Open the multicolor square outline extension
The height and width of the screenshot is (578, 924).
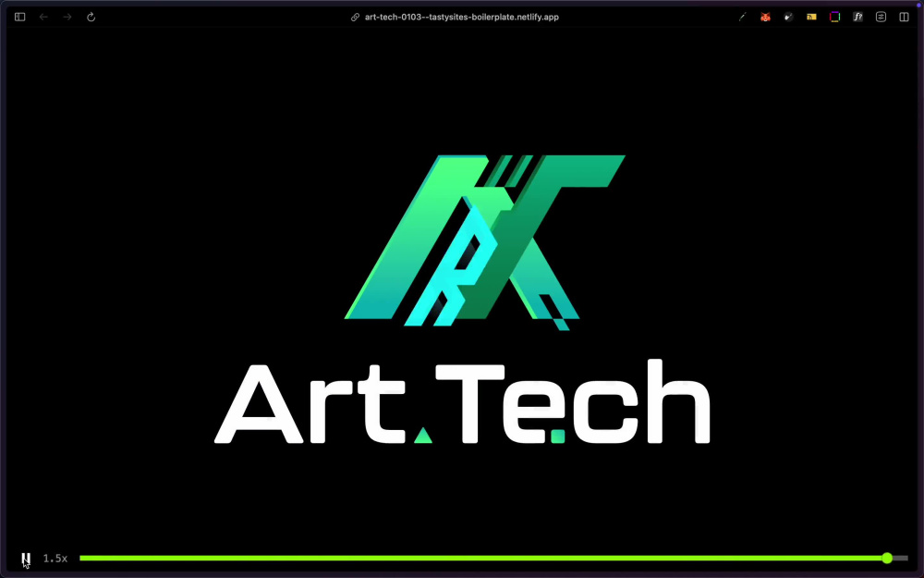coord(835,17)
